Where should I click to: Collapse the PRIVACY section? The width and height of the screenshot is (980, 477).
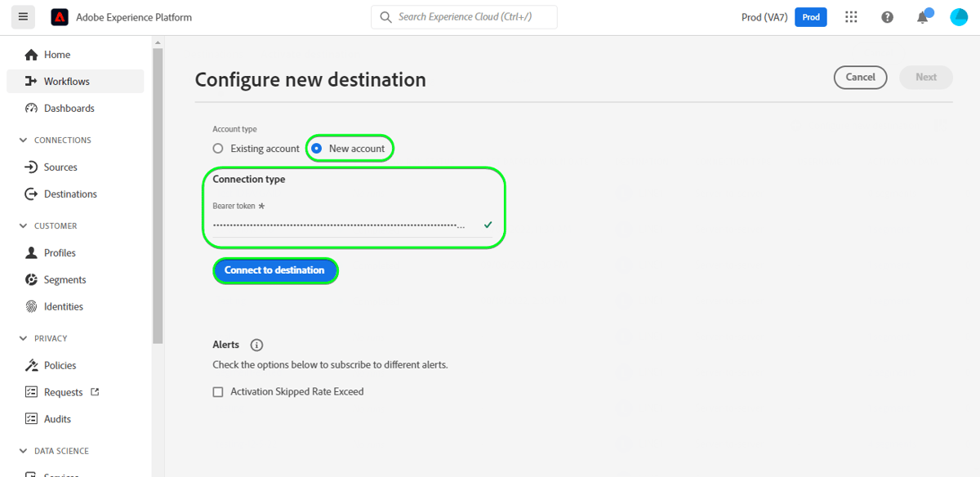click(x=23, y=337)
